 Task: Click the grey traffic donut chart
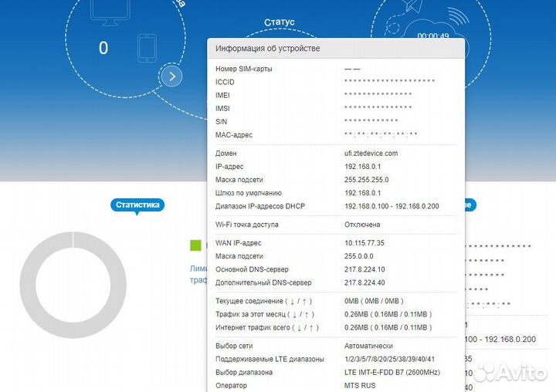(x=73, y=285)
